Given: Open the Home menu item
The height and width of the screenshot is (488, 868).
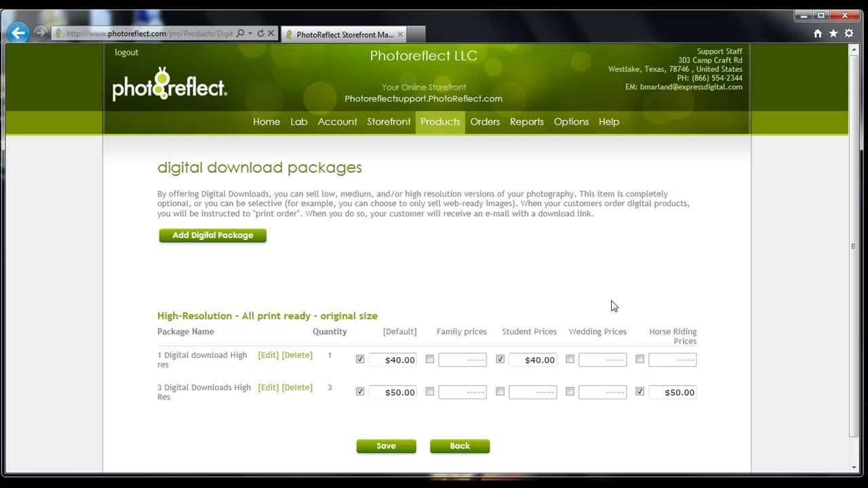Looking at the screenshot, I should (267, 122).
